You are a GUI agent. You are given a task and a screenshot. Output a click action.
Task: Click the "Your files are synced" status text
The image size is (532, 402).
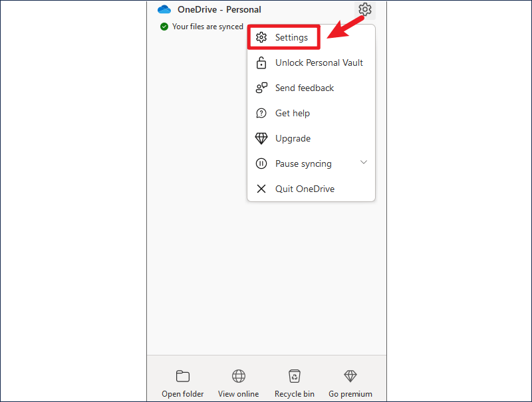pyautogui.click(x=207, y=27)
